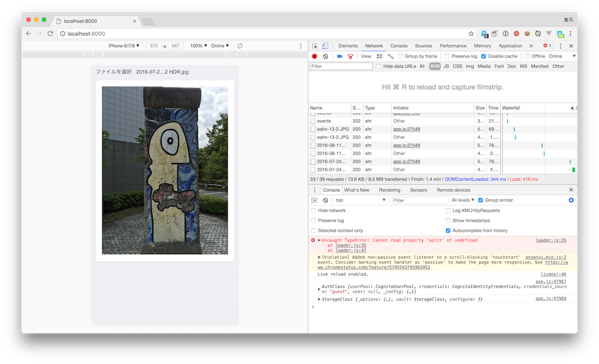Screen dimensions: 599x364
Task: Switch to the Sources tab
Action: coord(424,46)
